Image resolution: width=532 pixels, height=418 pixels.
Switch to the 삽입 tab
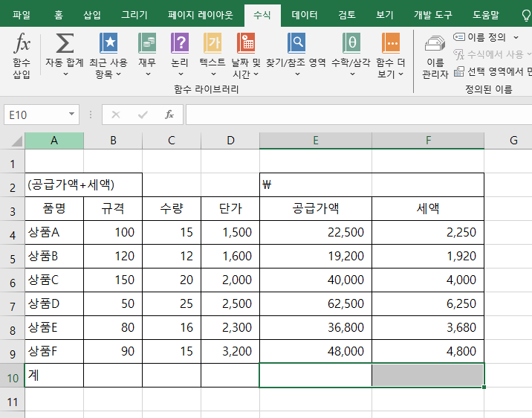92,15
